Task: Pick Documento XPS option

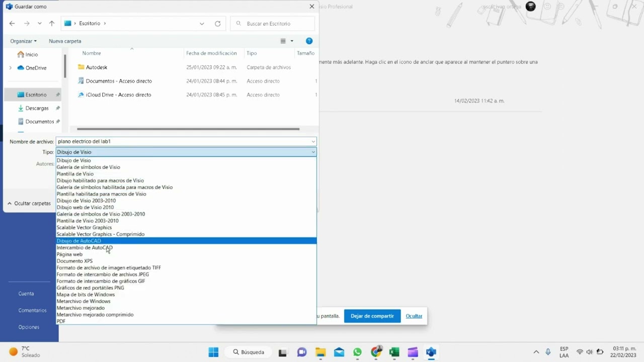Action: (186, 261)
